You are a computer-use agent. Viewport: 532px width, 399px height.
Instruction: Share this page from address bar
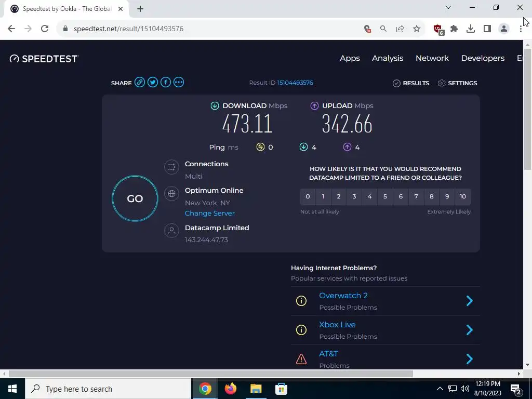pyautogui.click(x=400, y=29)
